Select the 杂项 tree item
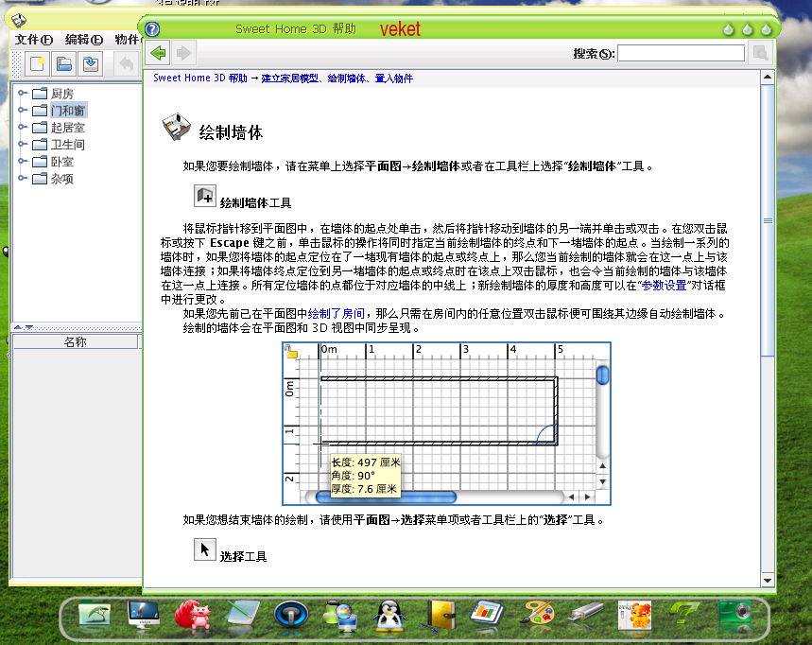Viewport: 812px width, 645px height. point(61,179)
